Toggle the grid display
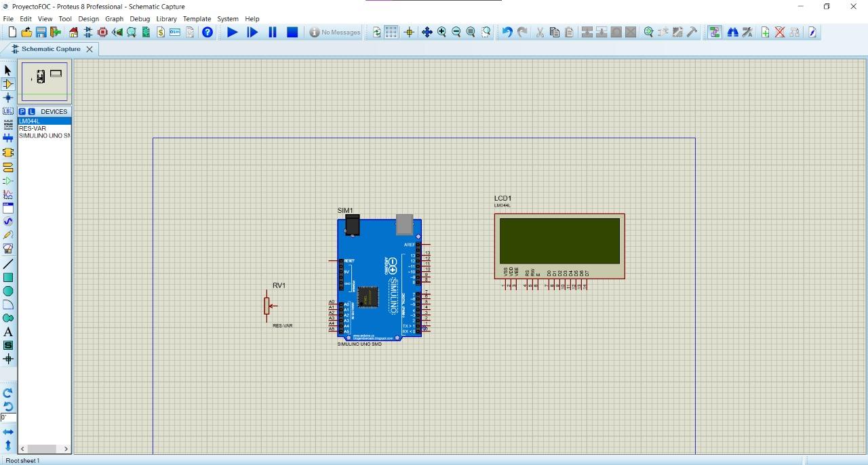 392,32
